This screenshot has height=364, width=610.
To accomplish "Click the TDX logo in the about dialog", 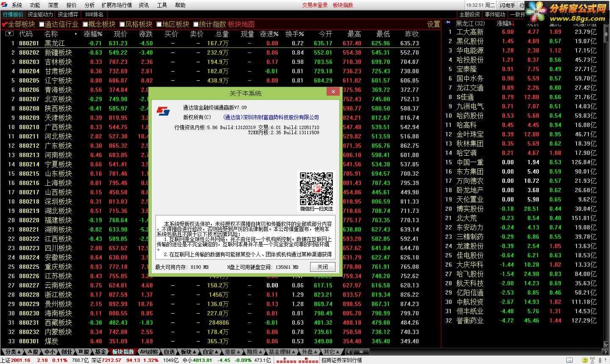I will (163, 111).
